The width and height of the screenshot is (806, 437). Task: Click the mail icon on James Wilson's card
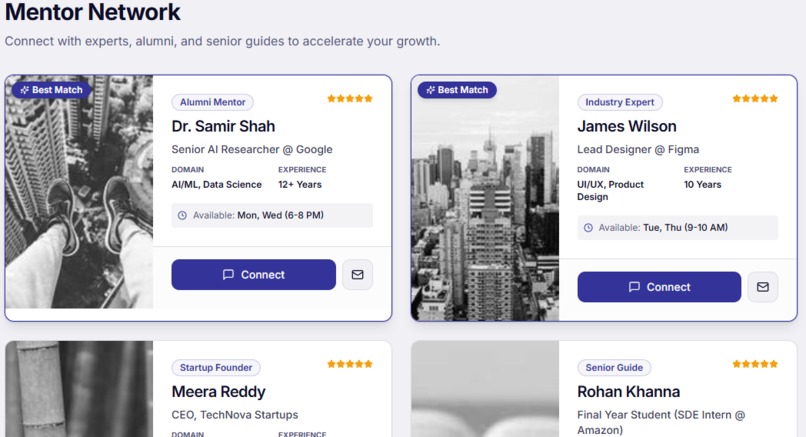(x=763, y=287)
